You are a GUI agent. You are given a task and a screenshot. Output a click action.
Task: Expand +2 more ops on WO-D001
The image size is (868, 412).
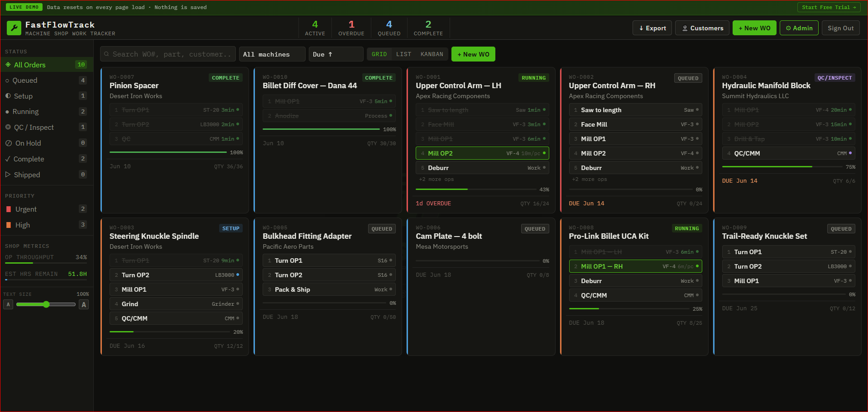(436, 180)
